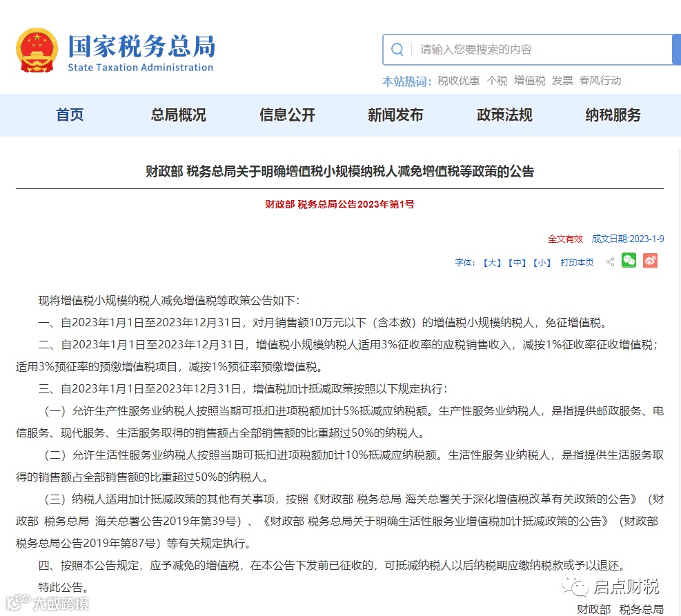Click the national emblem logo
681x616 pixels.
pyautogui.click(x=37, y=50)
